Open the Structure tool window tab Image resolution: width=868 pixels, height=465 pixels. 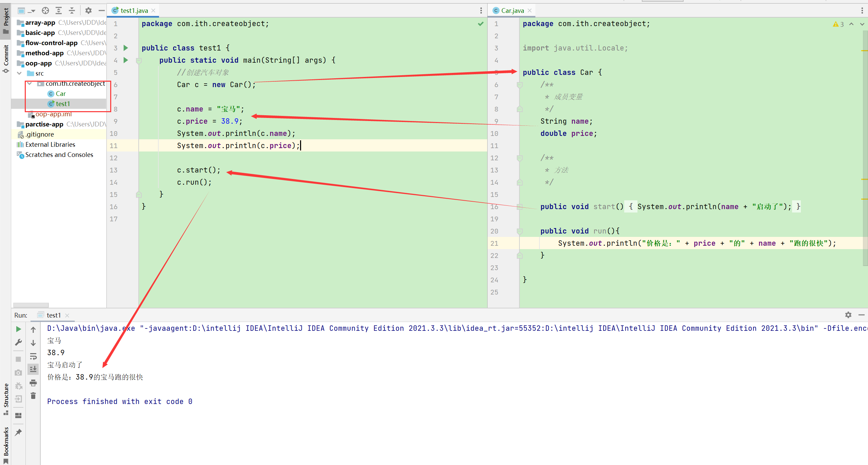6,399
